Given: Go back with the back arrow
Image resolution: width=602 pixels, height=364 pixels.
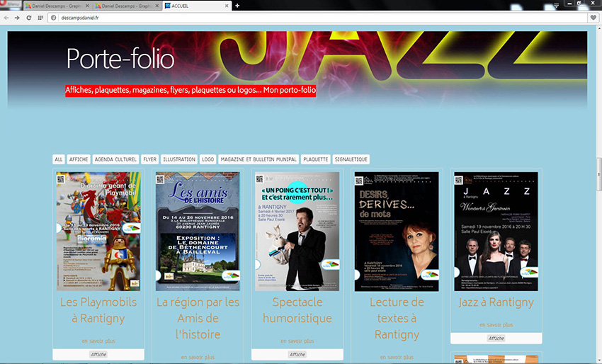Looking at the screenshot, I should point(6,18).
